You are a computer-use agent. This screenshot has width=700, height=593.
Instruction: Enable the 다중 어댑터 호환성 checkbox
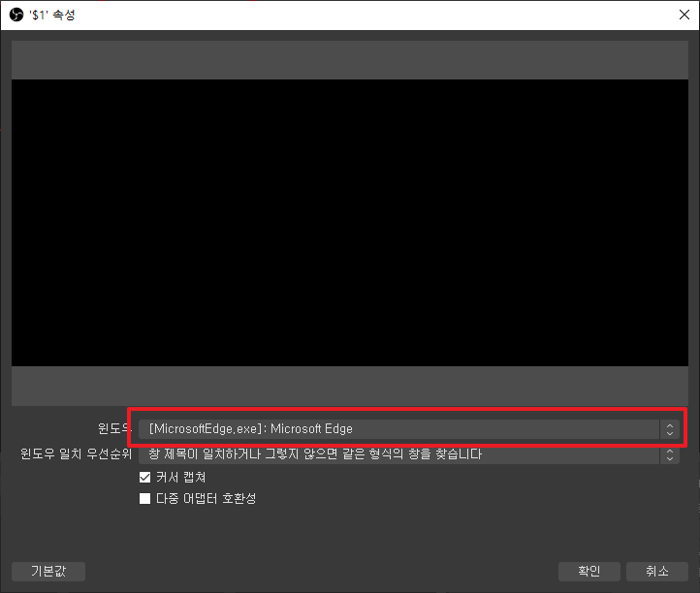pyautogui.click(x=144, y=498)
